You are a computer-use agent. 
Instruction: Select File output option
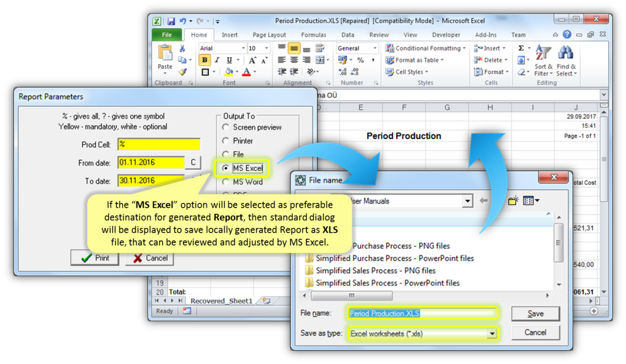click(x=233, y=154)
